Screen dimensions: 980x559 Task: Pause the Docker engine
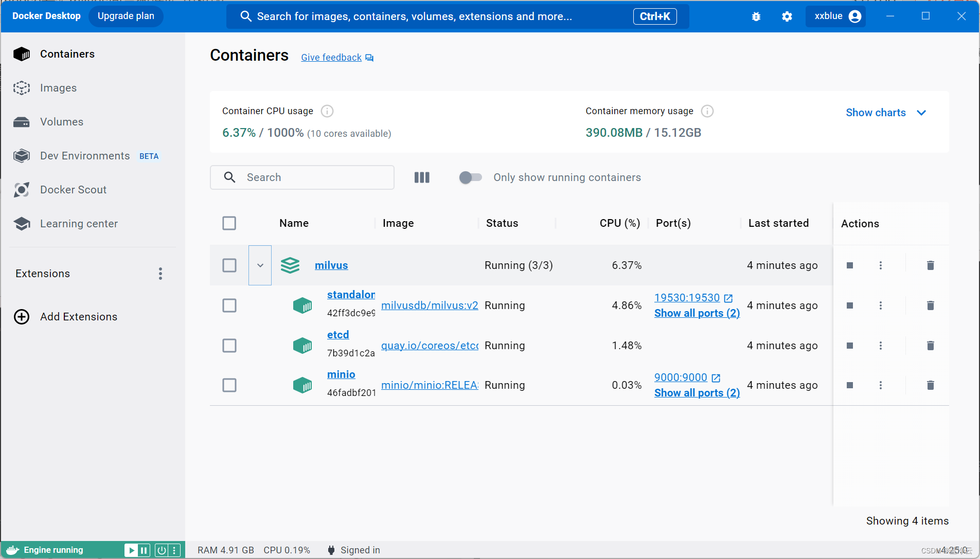[144, 550]
